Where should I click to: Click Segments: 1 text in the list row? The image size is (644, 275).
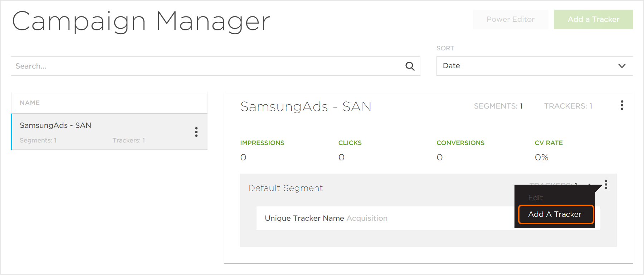38,140
